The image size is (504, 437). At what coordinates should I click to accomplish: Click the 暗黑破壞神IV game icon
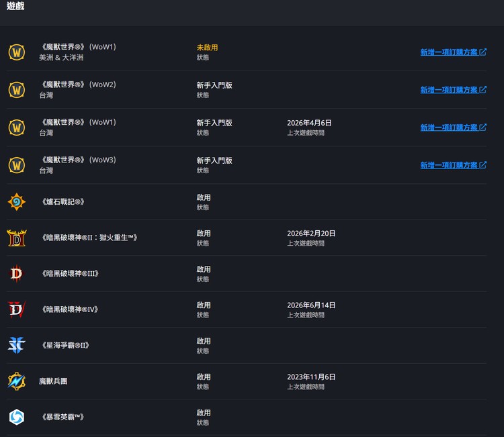coord(17,309)
